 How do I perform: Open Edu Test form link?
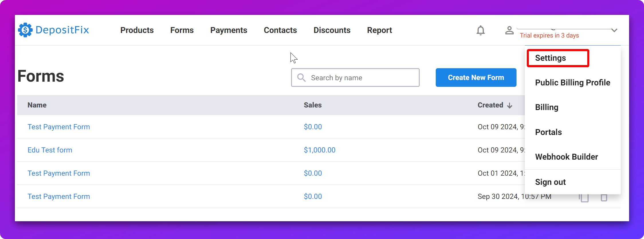(x=50, y=150)
